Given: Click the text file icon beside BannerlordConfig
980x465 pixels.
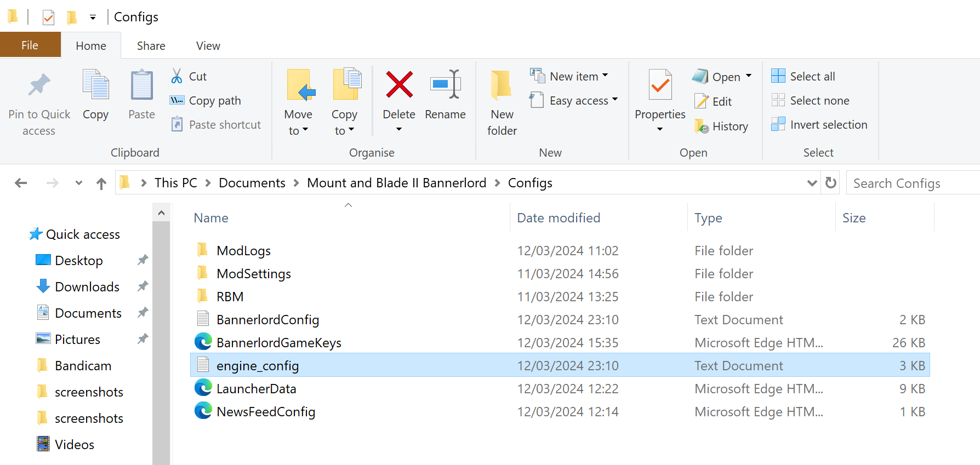Looking at the screenshot, I should pyautogui.click(x=203, y=319).
